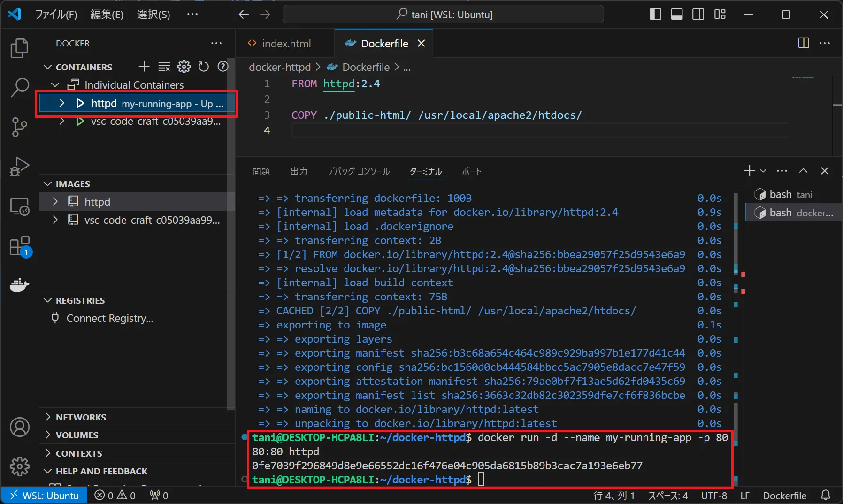
Task: Toggle the primary sidebar visibility
Action: pos(655,14)
